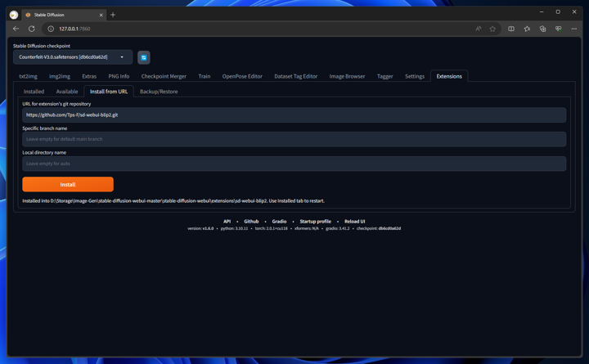589x364 pixels.
Task: Open the Dataset Tag Editor tab
Action: coord(295,76)
